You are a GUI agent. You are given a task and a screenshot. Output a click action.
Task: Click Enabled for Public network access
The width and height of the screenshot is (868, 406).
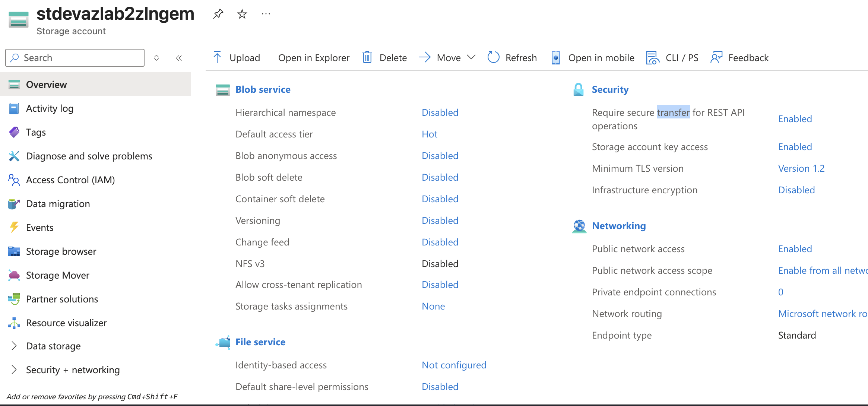pyautogui.click(x=795, y=249)
